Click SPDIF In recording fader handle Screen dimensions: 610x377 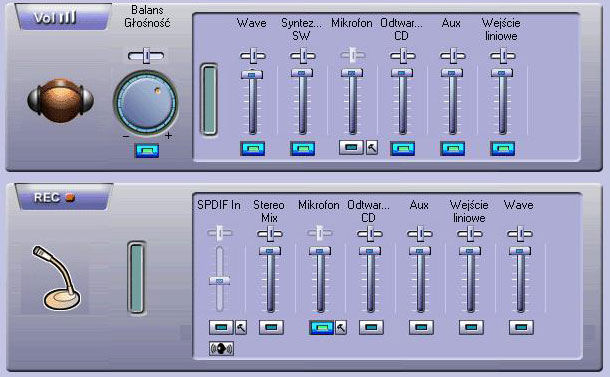(219, 281)
